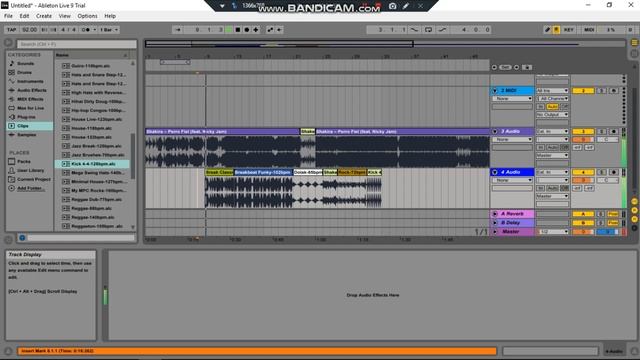Click the browser search field
The height and width of the screenshot is (360, 640).
coord(77,44)
